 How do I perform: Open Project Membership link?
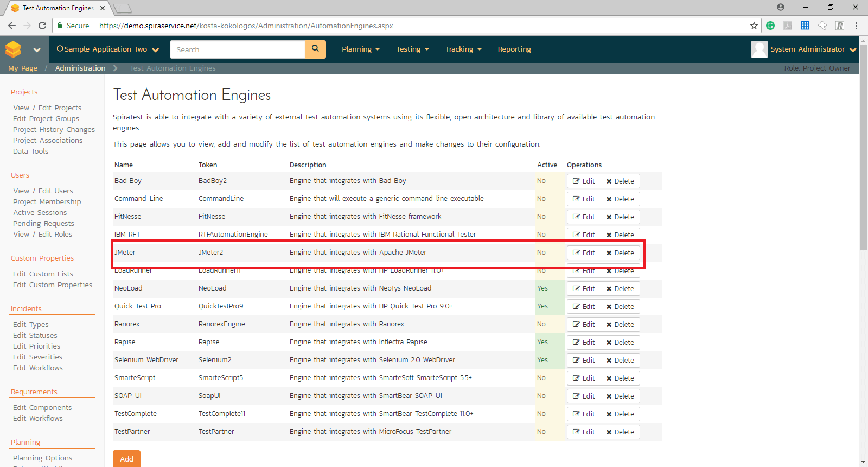[47, 202]
